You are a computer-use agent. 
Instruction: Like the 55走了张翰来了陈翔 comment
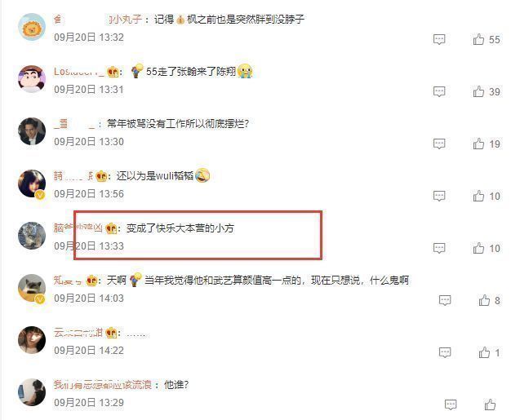click(478, 91)
